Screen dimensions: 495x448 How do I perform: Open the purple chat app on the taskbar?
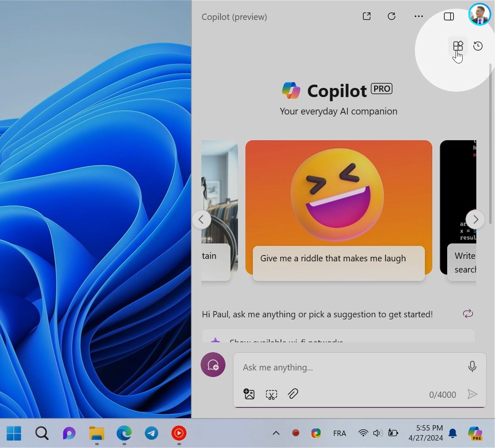pos(69,433)
